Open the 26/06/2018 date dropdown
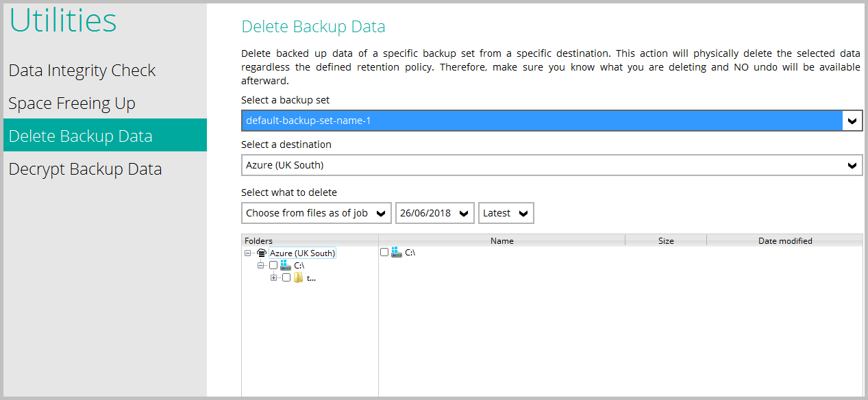 point(465,213)
